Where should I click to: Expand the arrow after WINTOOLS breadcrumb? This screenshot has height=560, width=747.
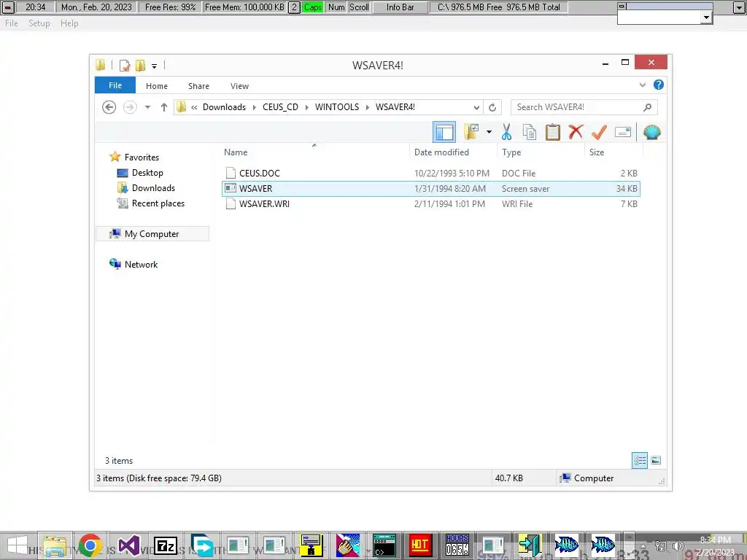click(x=368, y=107)
